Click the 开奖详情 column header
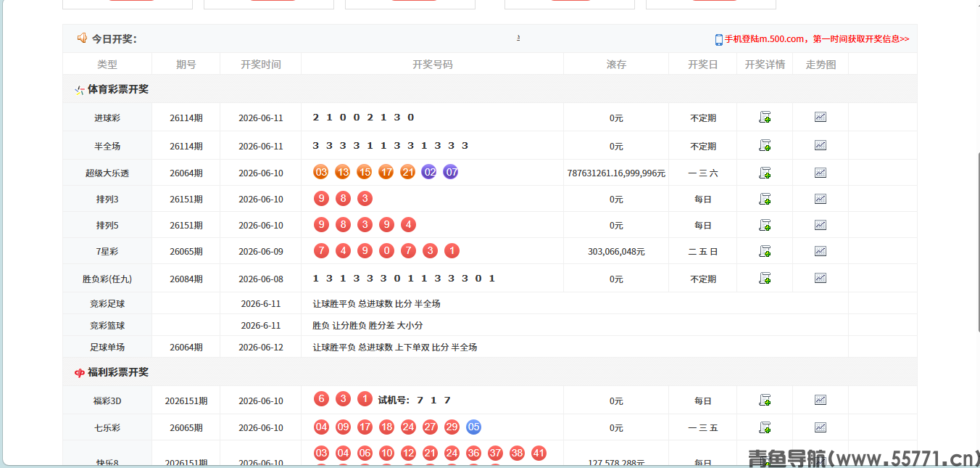Screen dimensions: 980x468 click(x=765, y=65)
